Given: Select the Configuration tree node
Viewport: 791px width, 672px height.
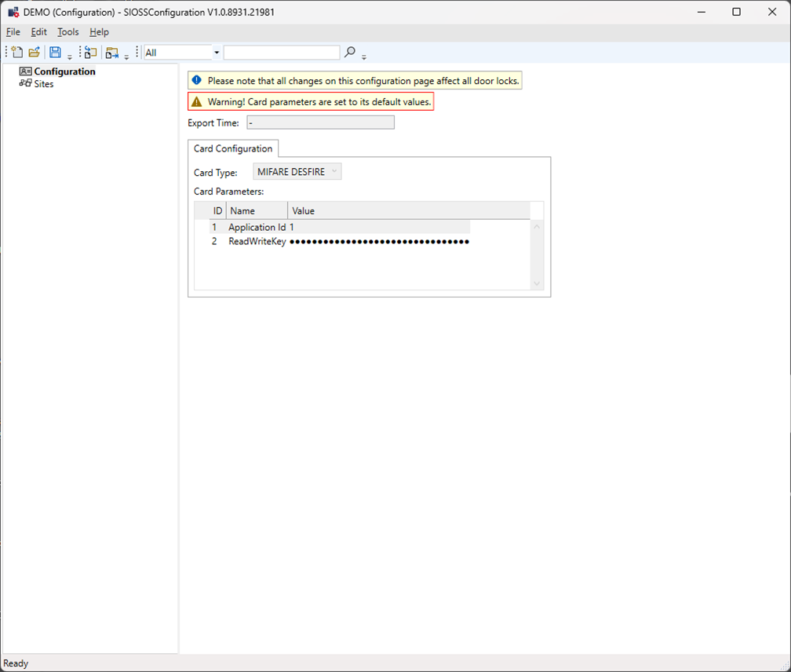Looking at the screenshot, I should (x=64, y=71).
